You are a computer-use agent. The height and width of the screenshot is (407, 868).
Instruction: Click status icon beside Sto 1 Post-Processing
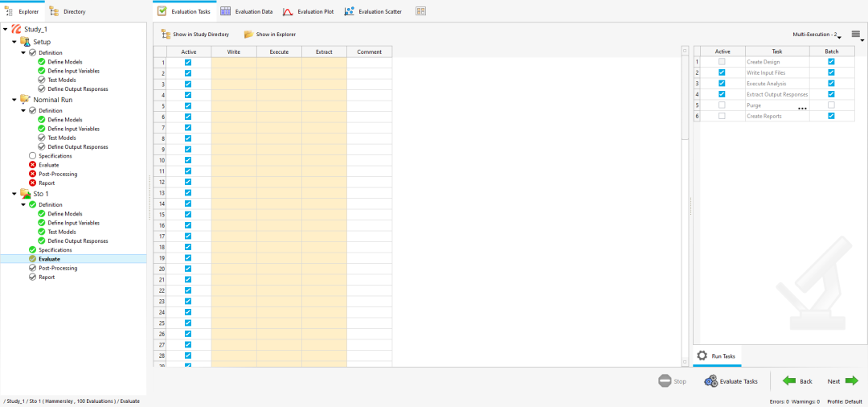pos(33,268)
